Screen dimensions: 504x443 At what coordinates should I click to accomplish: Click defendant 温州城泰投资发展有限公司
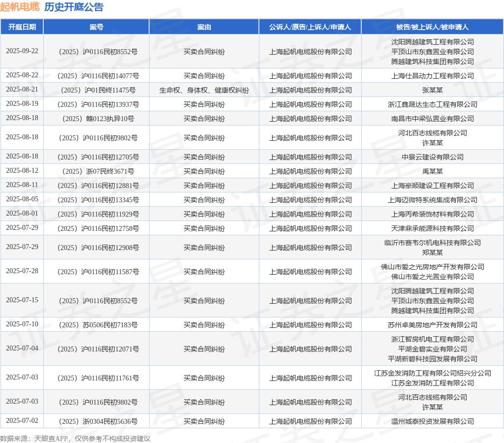pos(432,422)
